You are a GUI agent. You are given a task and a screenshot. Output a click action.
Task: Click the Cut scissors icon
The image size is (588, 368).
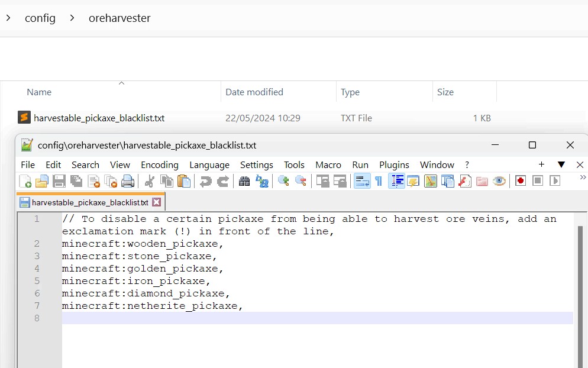150,181
